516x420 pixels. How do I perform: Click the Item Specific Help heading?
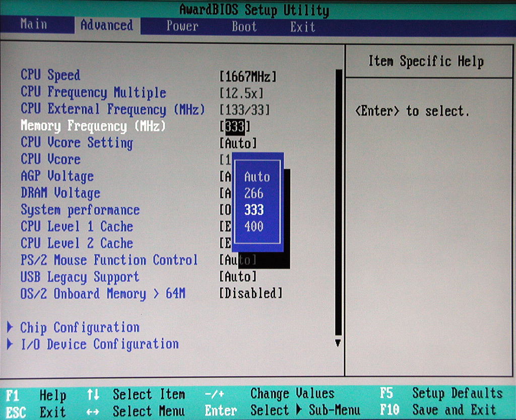(426, 61)
